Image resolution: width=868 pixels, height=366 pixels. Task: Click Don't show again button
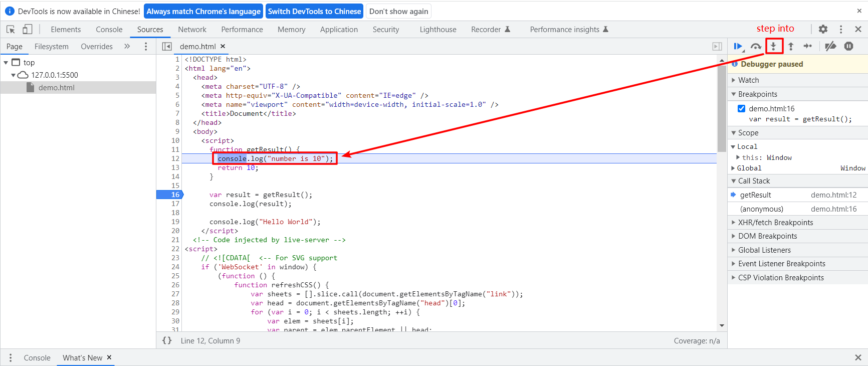coord(399,11)
